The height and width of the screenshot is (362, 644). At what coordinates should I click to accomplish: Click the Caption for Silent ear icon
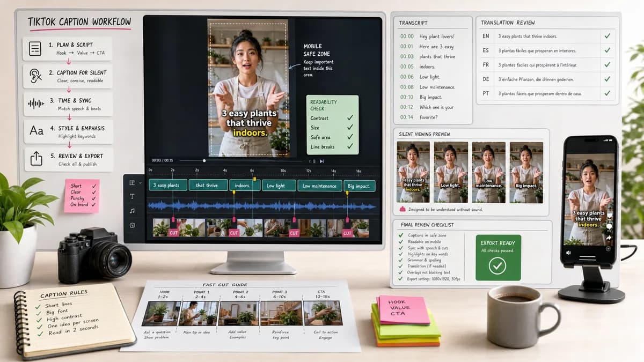[x=35, y=77]
